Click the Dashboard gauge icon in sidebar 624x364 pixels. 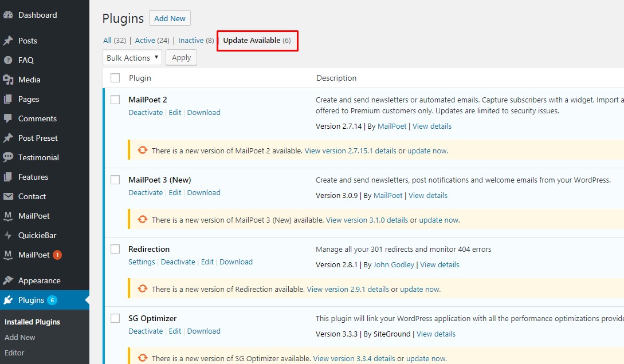pyautogui.click(x=8, y=15)
